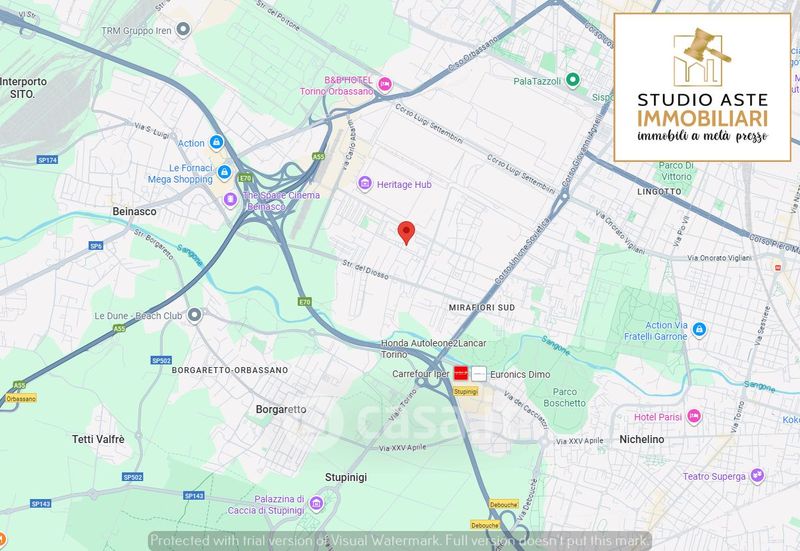Select the Stupinigi yellow exit label
Screen dimensions: 800x551
(x=466, y=391)
